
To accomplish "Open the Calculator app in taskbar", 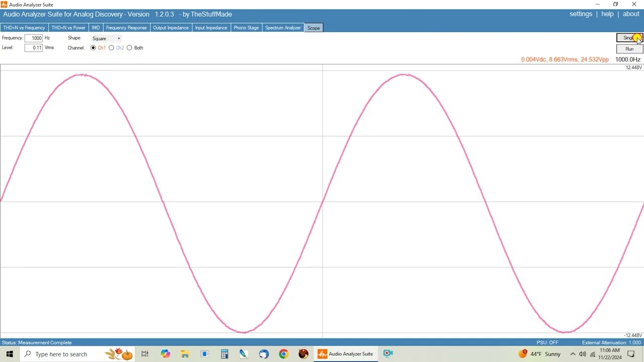I will pos(224,354).
